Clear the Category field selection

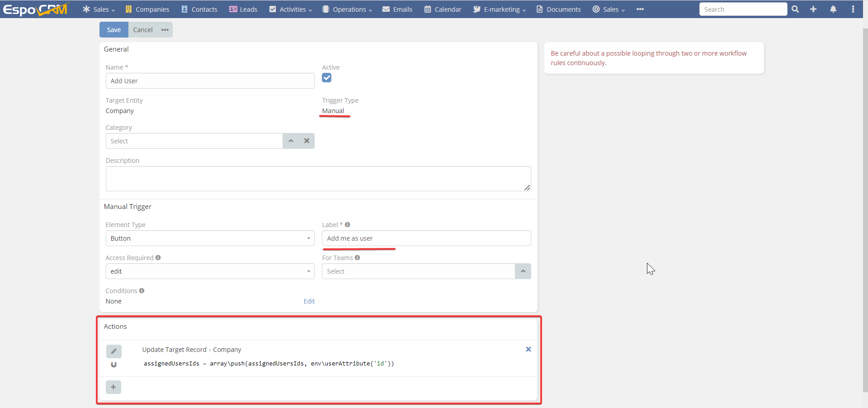tap(307, 141)
